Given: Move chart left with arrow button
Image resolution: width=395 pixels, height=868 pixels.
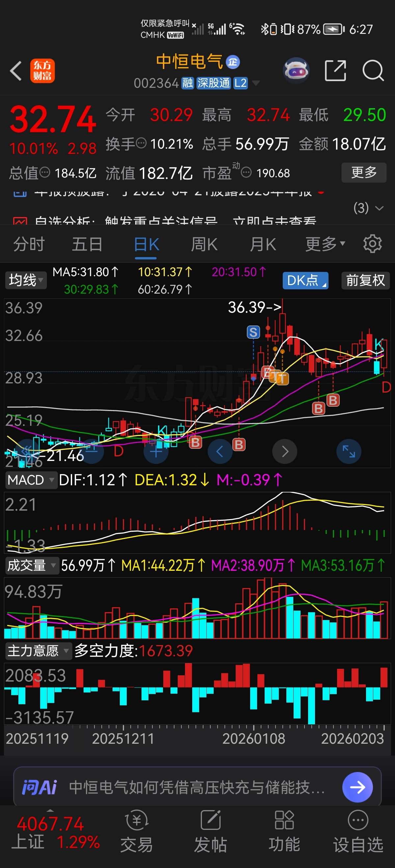Looking at the screenshot, I should [x=220, y=451].
